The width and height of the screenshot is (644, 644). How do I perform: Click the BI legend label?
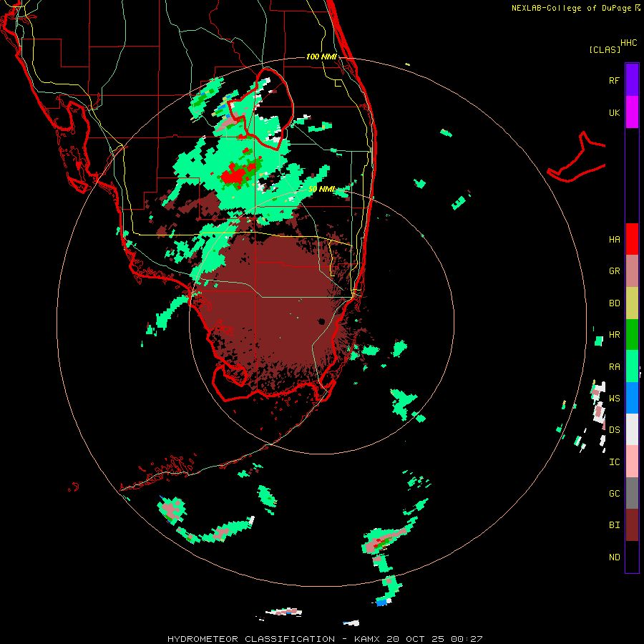point(614,525)
